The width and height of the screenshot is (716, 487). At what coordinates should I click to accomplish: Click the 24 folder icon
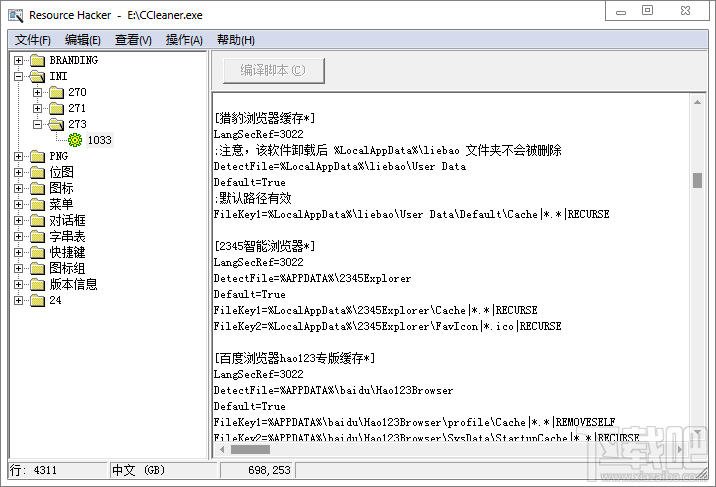(x=37, y=300)
